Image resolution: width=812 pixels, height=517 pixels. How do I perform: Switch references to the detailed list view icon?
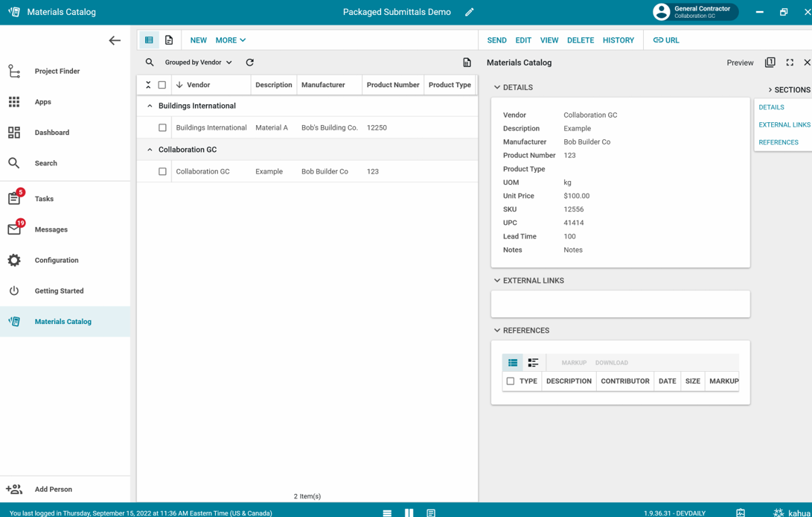pyautogui.click(x=533, y=363)
